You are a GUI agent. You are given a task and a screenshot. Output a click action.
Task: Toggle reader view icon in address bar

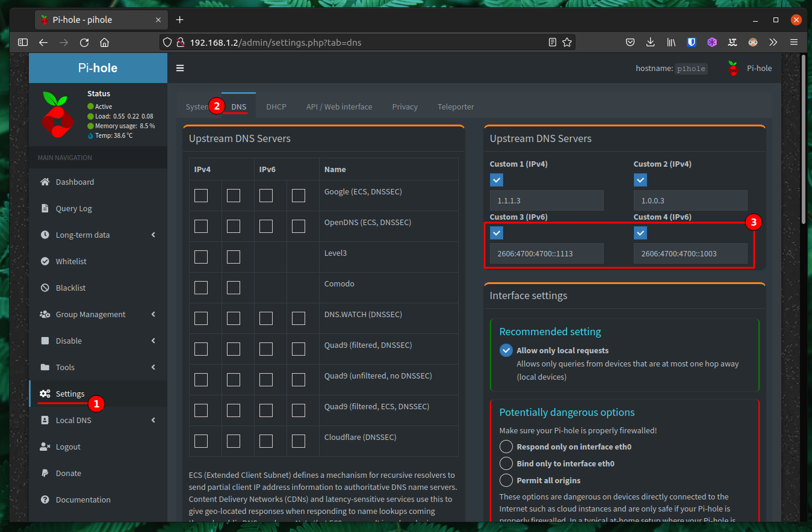[x=552, y=43]
